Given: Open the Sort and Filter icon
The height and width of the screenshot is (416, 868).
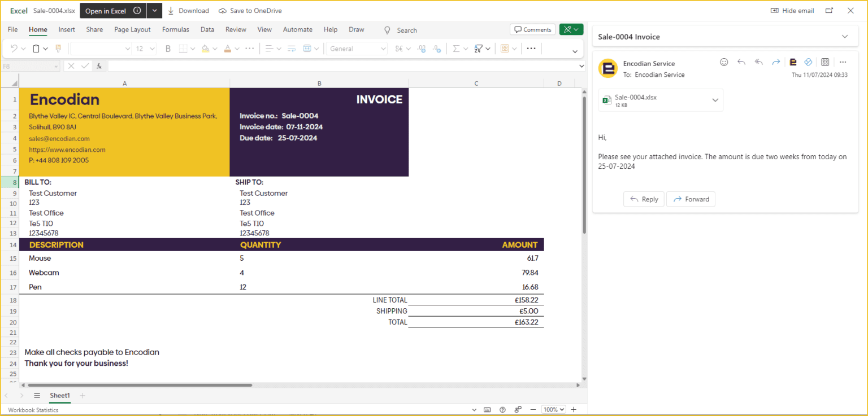Looking at the screenshot, I should click(x=478, y=49).
